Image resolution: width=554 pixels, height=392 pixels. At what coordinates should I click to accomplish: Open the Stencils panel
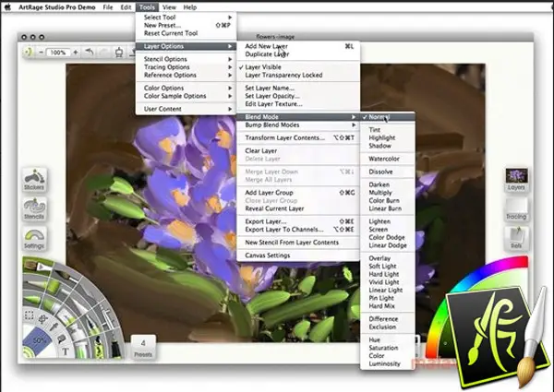coord(34,208)
